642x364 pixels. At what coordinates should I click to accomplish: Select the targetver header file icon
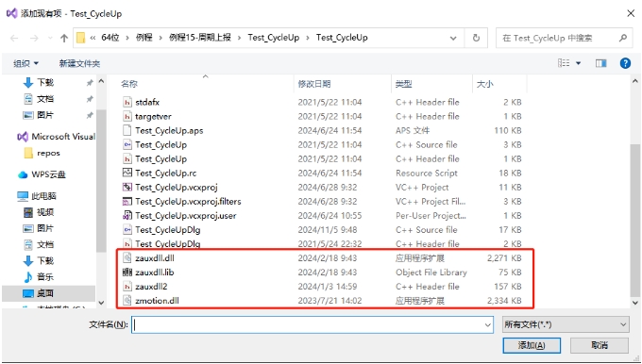[x=127, y=116]
